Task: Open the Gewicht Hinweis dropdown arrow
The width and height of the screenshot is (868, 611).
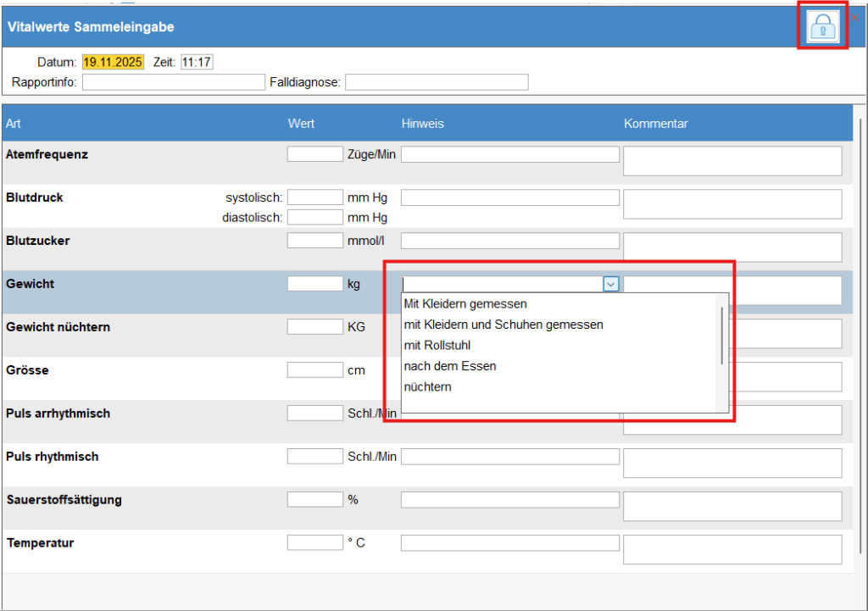Action: pyautogui.click(x=610, y=285)
